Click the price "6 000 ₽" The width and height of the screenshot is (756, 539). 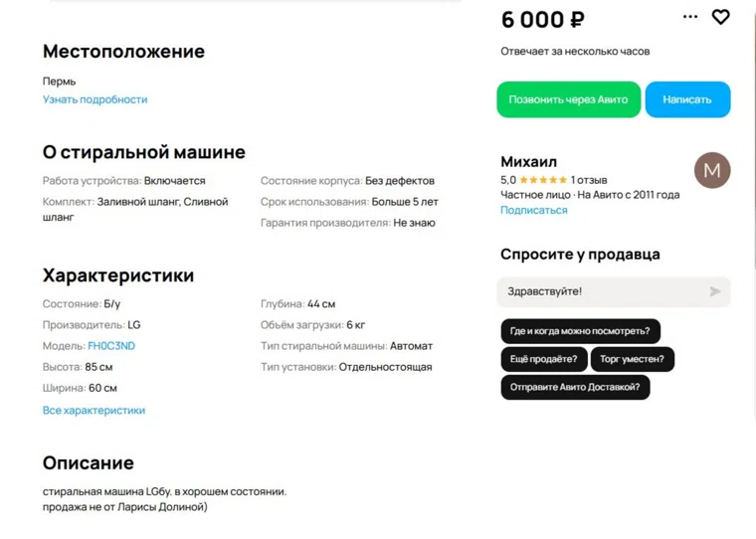pos(542,19)
